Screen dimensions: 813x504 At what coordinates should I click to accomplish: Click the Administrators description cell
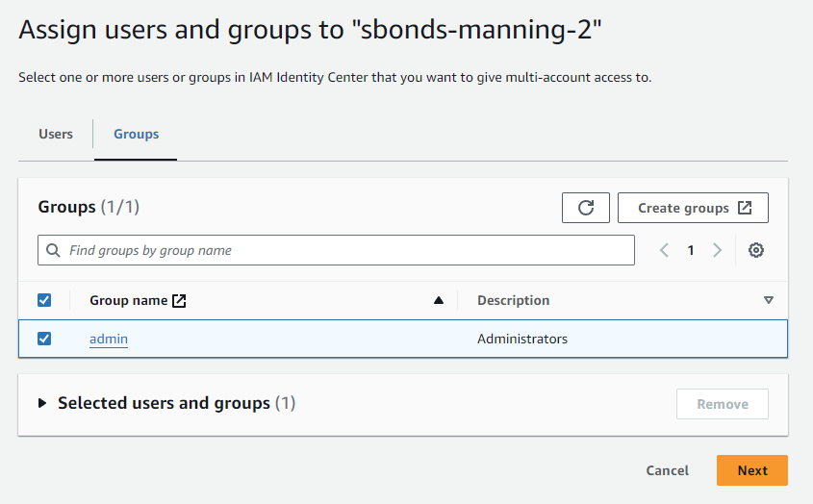click(522, 340)
